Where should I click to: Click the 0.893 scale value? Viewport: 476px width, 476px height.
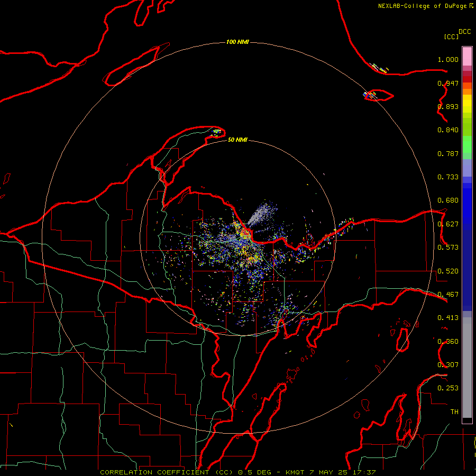pyautogui.click(x=448, y=106)
